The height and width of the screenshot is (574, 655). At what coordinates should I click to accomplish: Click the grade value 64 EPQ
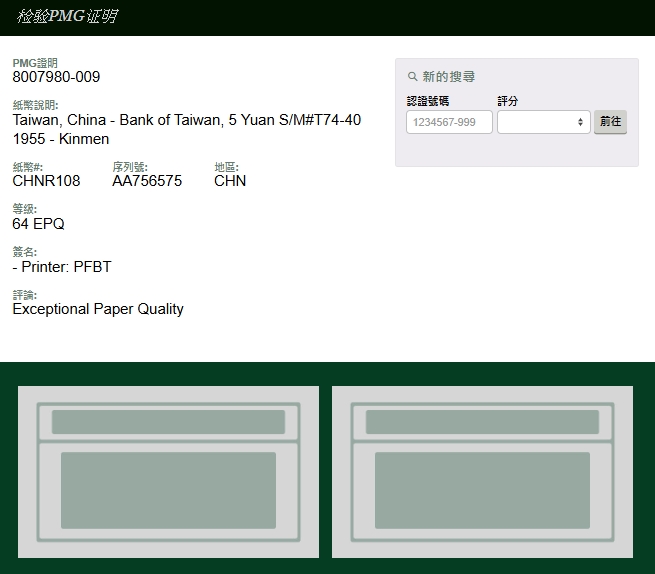click(38, 224)
